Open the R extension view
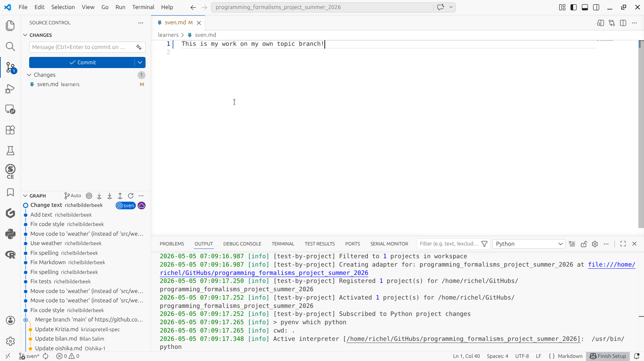 10,255
